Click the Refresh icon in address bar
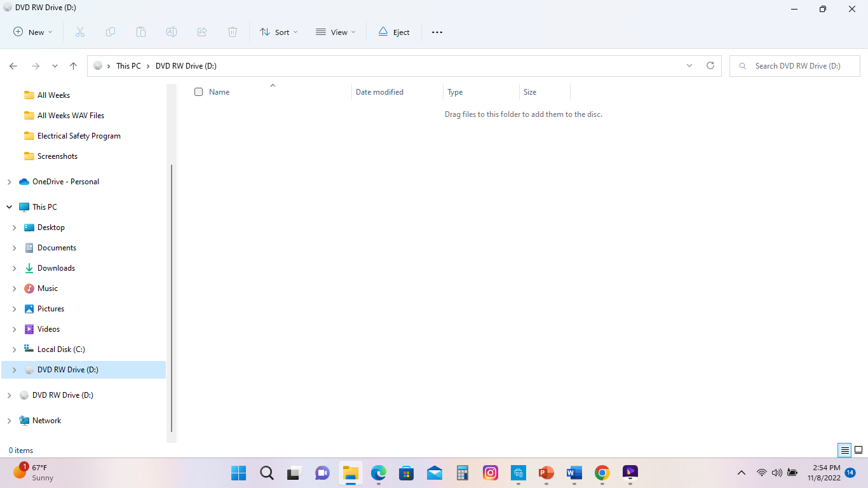The height and width of the screenshot is (488, 868). (710, 65)
